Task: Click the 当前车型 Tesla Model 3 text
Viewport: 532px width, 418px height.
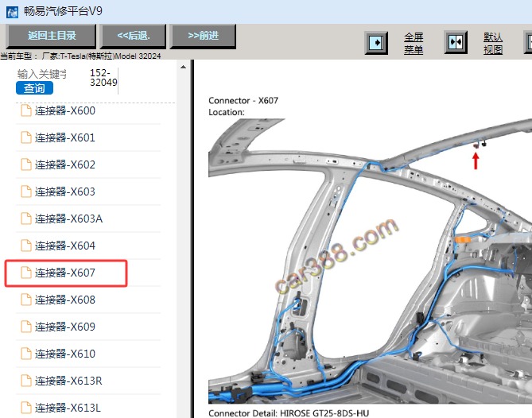Action: coord(80,56)
